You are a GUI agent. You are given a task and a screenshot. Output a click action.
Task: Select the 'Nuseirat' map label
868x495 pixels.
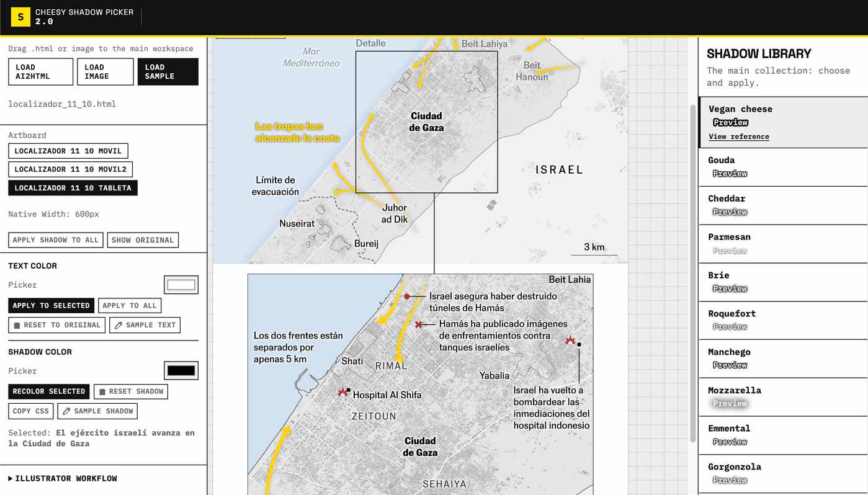pyautogui.click(x=297, y=223)
